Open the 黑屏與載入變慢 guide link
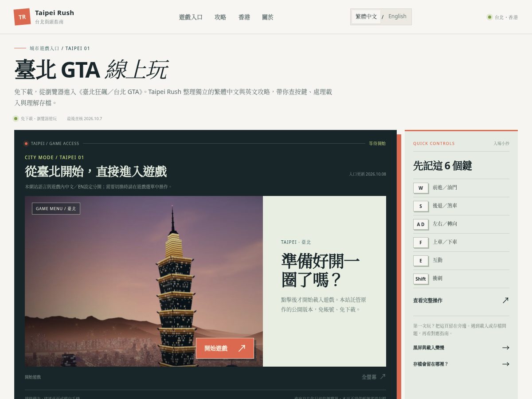This screenshot has width=532, height=399. pyautogui.click(x=461, y=348)
